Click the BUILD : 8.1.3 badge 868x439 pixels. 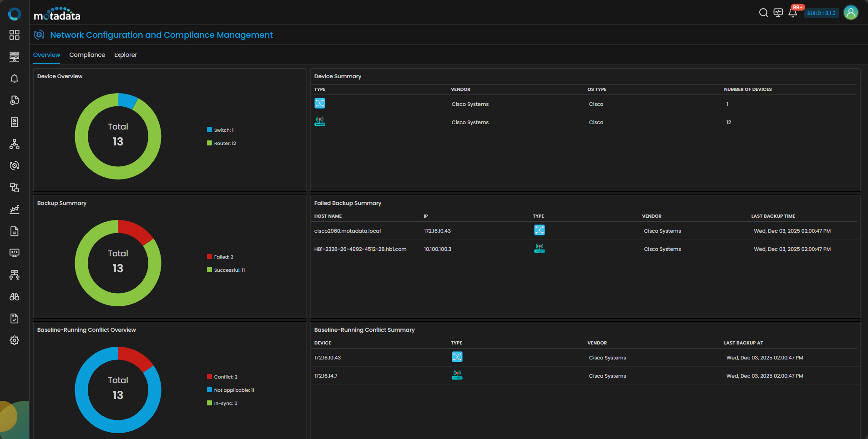[821, 13]
